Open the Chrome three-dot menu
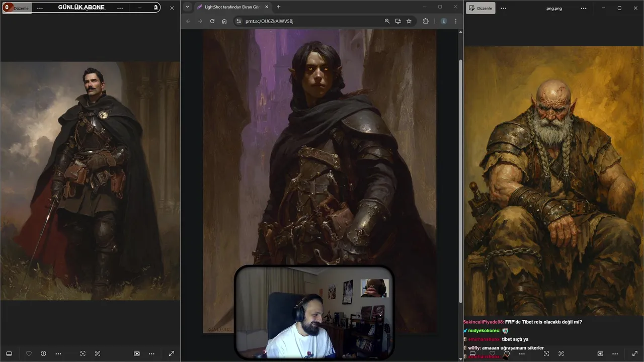This screenshot has height=362, width=644. (456, 21)
